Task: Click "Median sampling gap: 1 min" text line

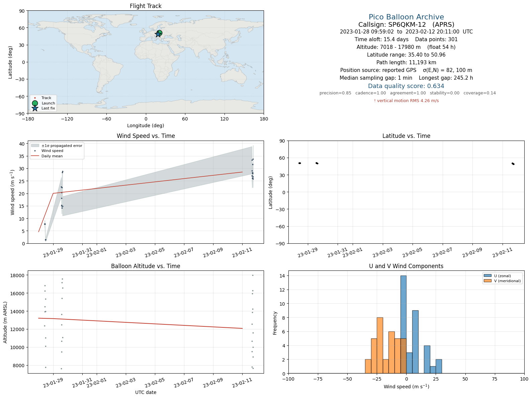Action: click(406, 78)
